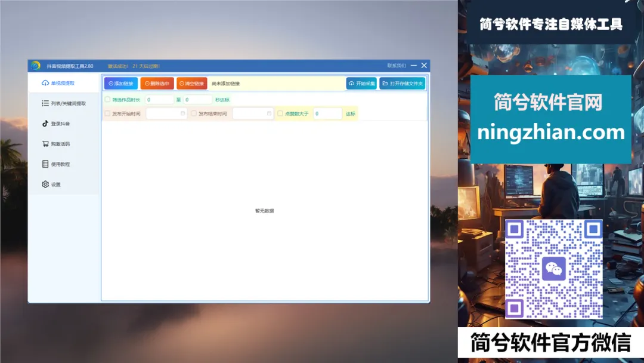The height and width of the screenshot is (363, 644).
Task: Click the 尚未添加链接 status text
Action: 225,84
